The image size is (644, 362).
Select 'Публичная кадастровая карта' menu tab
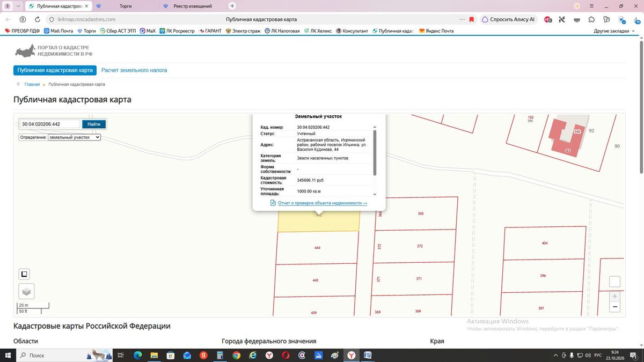55,70
